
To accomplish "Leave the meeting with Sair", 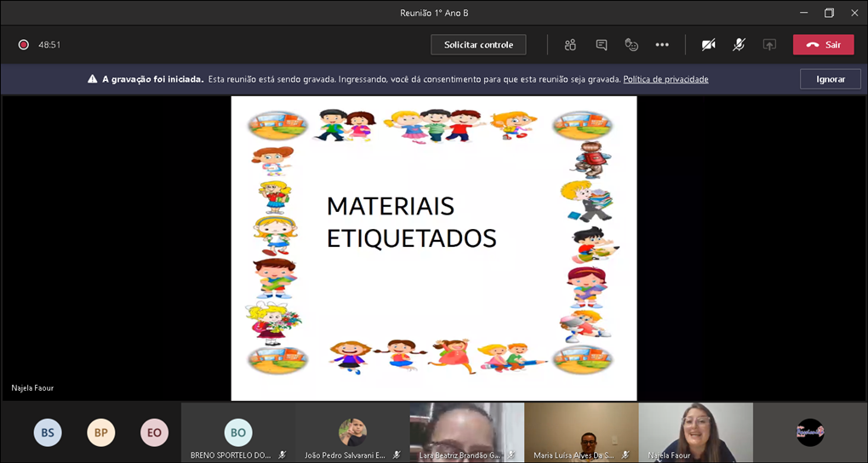I will click(823, 45).
